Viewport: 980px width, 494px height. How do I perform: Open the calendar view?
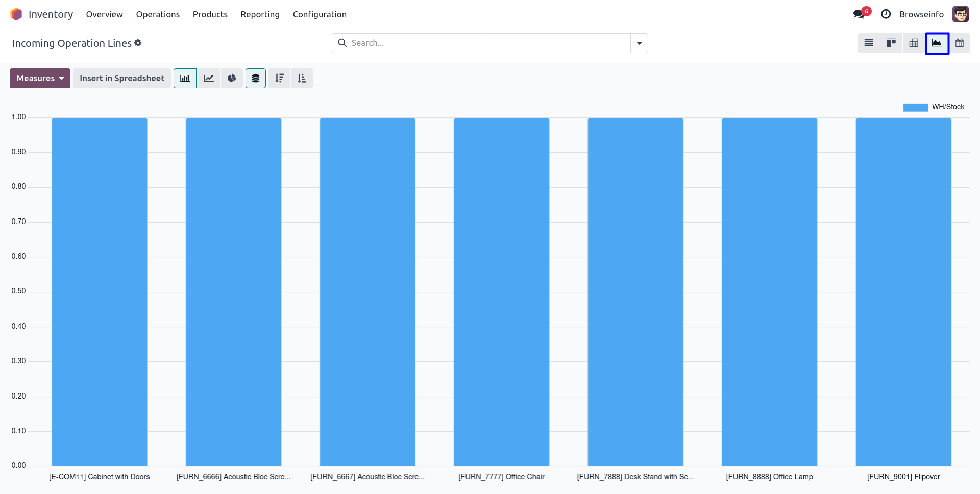pyautogui.click(x=960, y=43)
